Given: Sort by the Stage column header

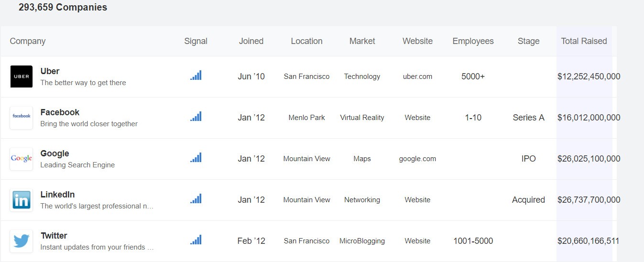Looking at the screenshot, I should 529,41.
